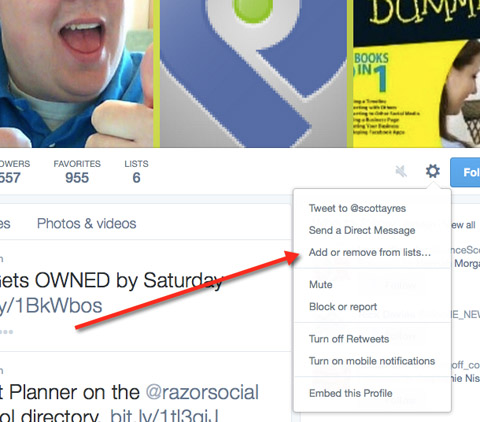Open the gear settings dropdown
Viewport: 480px width, 422px height.
(x=433, y=171)
